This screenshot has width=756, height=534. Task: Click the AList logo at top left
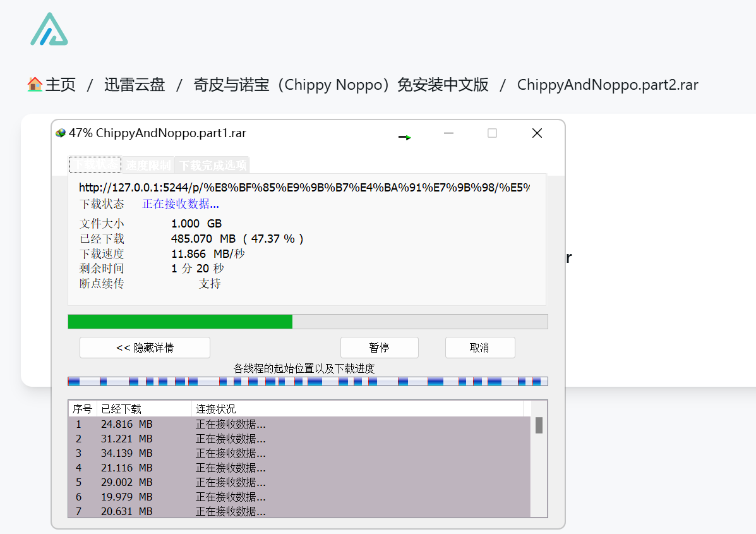point(49,29)
